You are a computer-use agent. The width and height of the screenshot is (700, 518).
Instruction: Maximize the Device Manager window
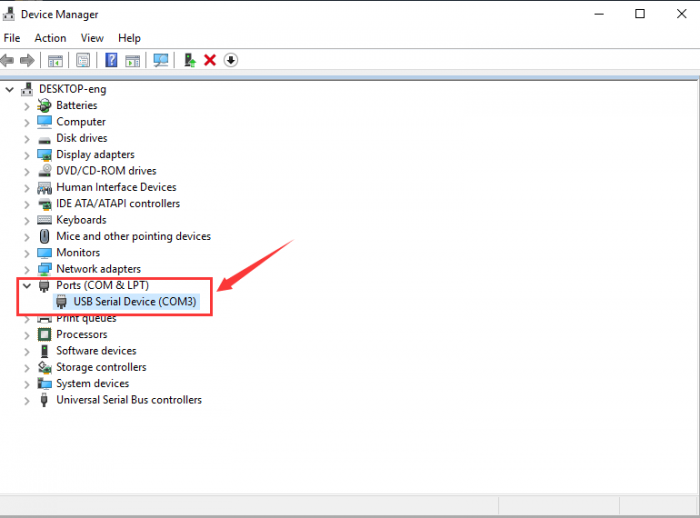pyautogui.click(x=640, y=14)
